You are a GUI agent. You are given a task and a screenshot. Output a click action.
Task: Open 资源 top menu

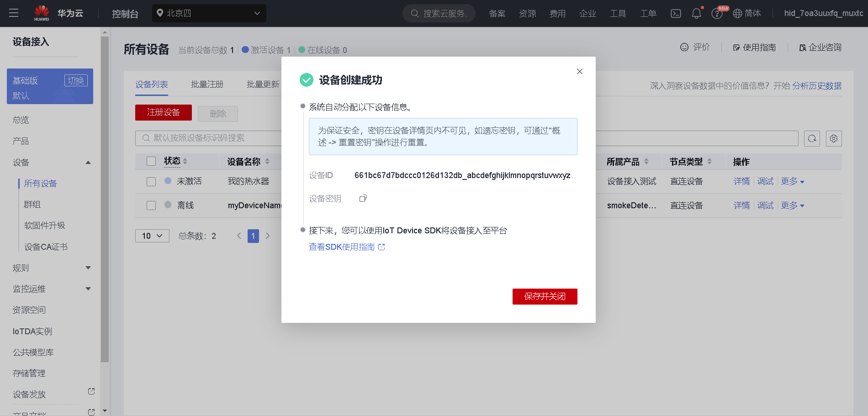pos(527,14)
